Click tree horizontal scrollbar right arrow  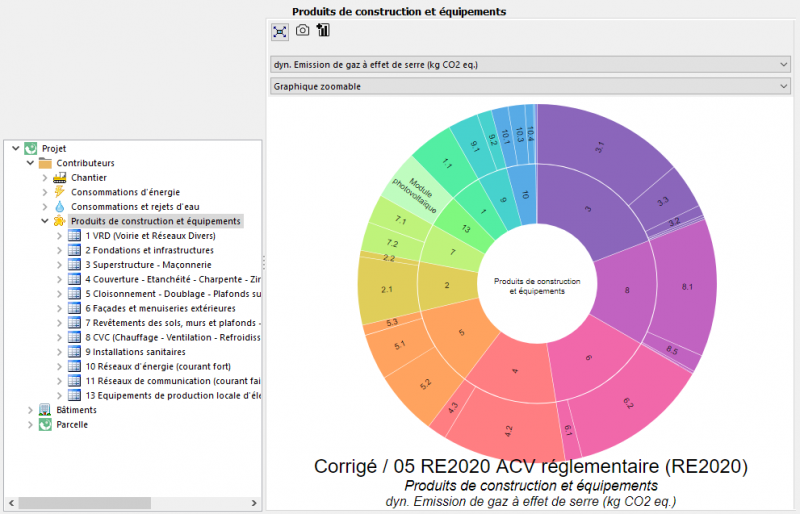point(254,503)
